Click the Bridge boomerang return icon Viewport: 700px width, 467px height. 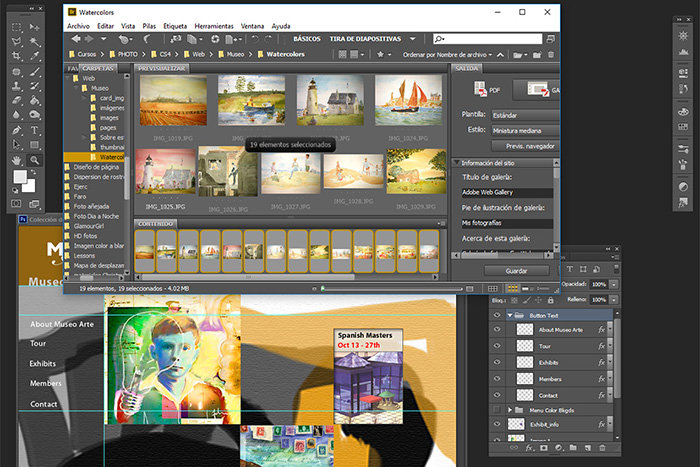(x=146, y=39)
